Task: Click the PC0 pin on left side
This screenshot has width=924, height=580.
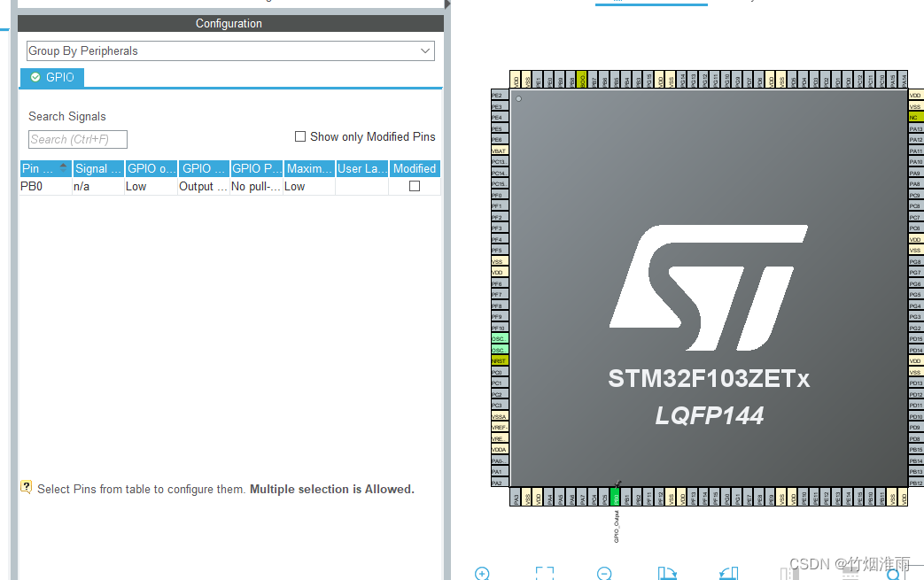Action: [x=499, y=372]
